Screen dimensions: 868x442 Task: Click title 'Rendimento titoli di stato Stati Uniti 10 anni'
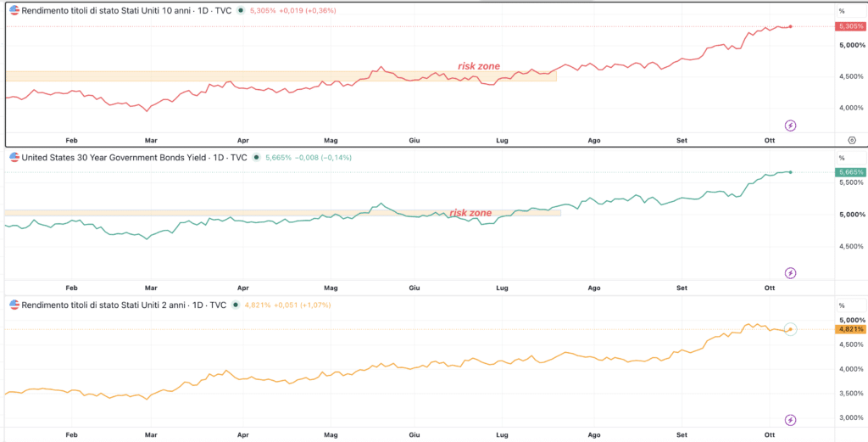[105, 10]
